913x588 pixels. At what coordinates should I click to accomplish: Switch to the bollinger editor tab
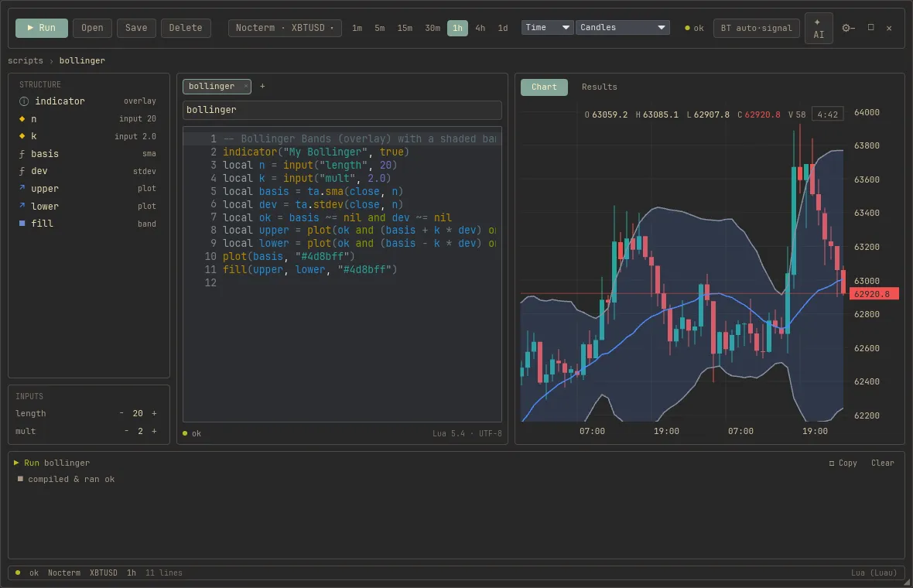pos(212,86)
